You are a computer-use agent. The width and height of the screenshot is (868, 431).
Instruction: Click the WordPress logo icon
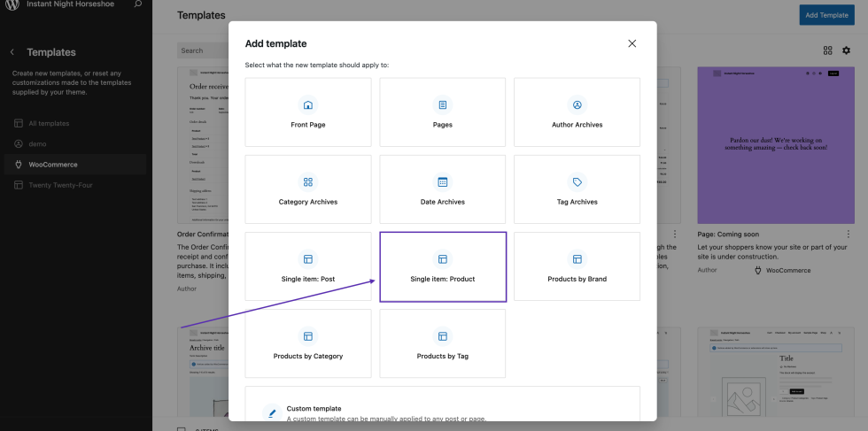pyautogui.click(x=12, y=4)
